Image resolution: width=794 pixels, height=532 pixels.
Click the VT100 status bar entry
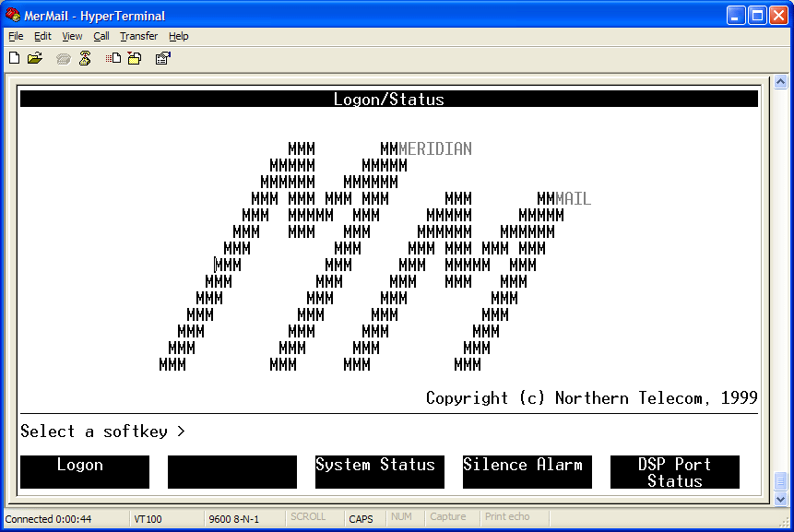pos(148,519)
